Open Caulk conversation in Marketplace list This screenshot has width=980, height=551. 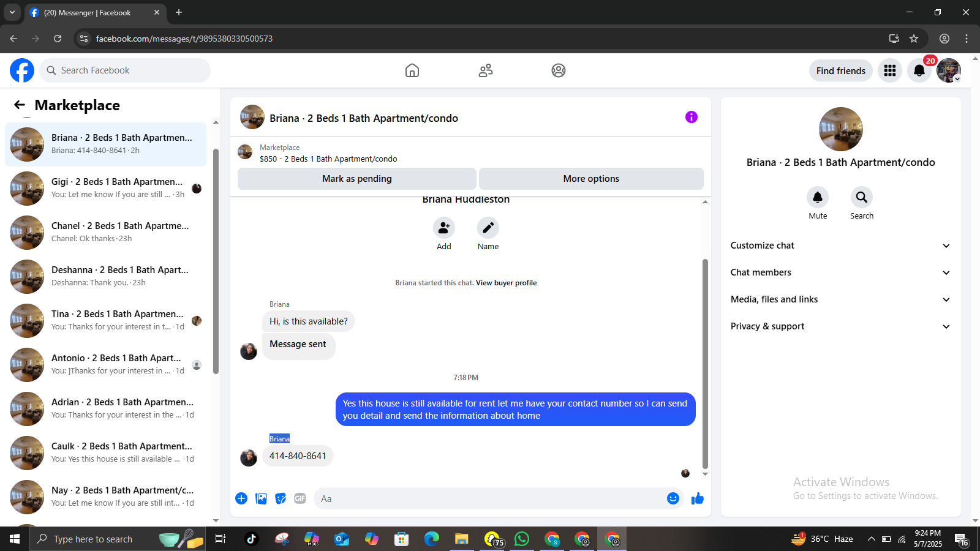click(105, 453)
